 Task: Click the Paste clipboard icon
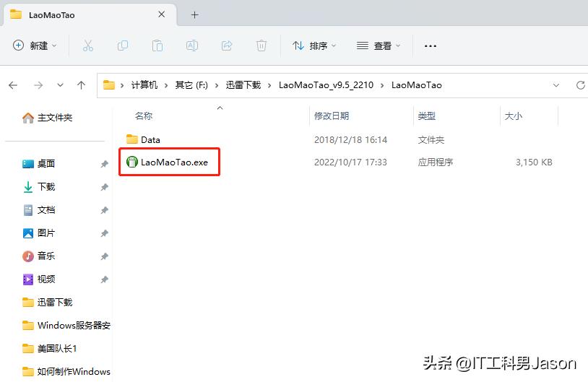157,45
